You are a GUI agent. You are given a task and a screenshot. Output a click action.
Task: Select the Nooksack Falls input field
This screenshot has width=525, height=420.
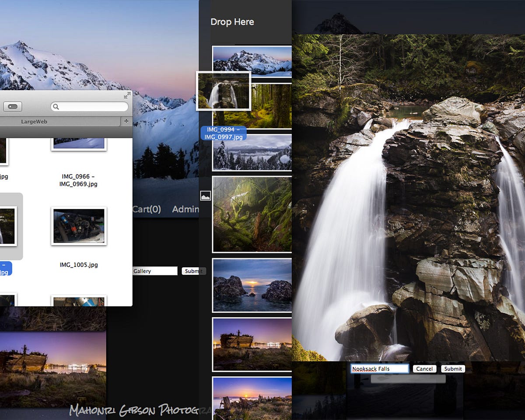[380, 368]
